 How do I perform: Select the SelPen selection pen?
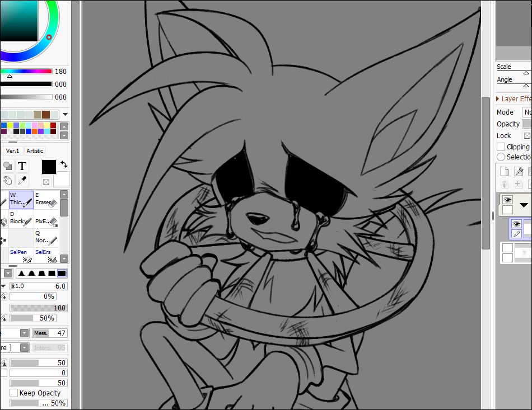tap(21, 256)
